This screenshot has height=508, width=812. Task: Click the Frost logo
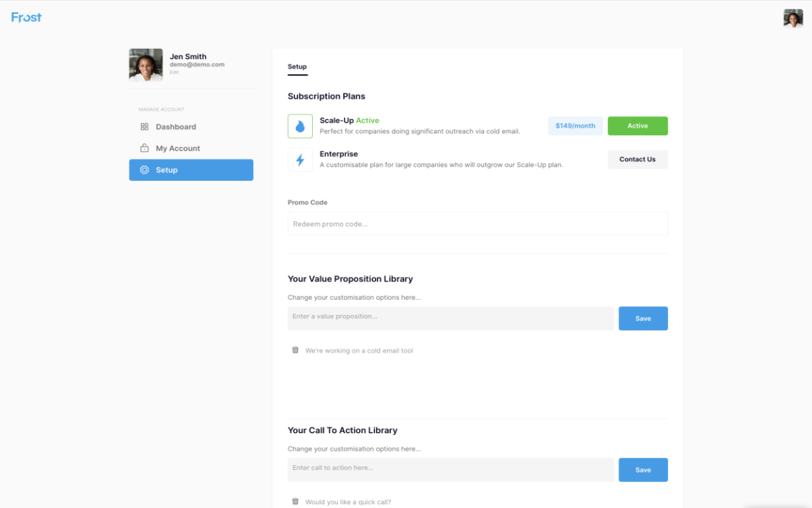pyautogui.click(x=27, y=18)
